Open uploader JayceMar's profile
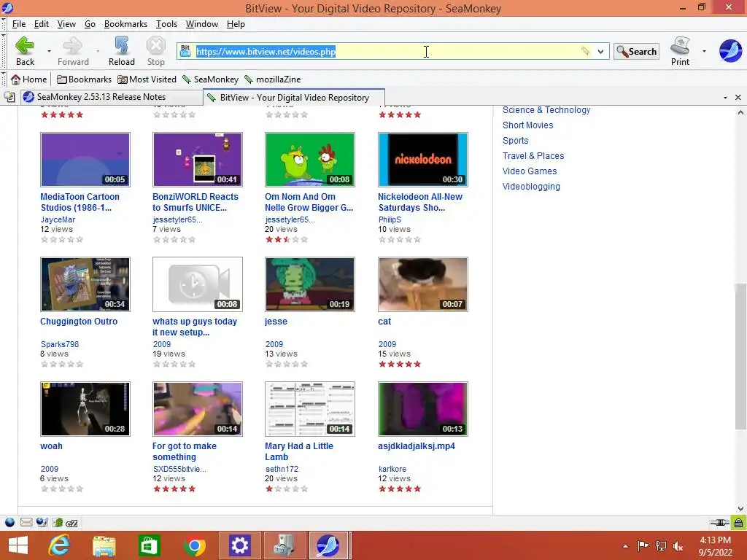 pos(58,219)
